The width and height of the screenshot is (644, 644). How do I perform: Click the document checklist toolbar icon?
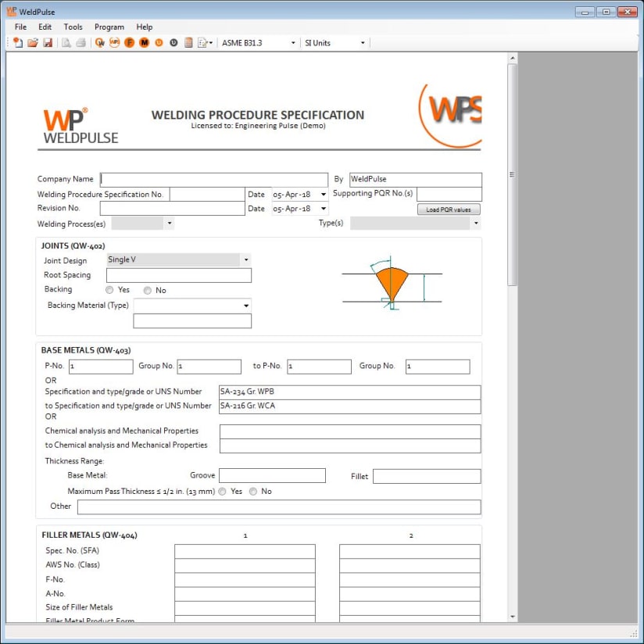202,43
